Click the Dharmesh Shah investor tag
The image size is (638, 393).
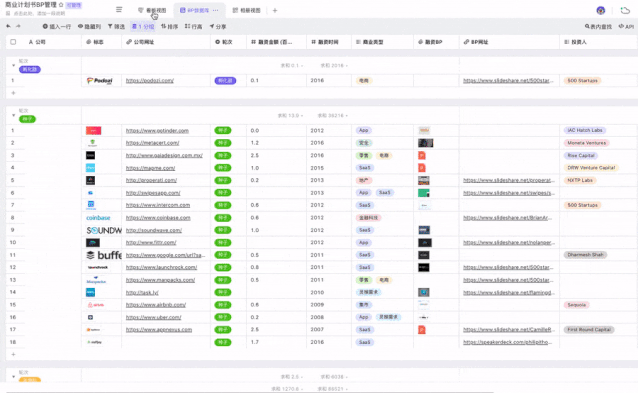585,255
